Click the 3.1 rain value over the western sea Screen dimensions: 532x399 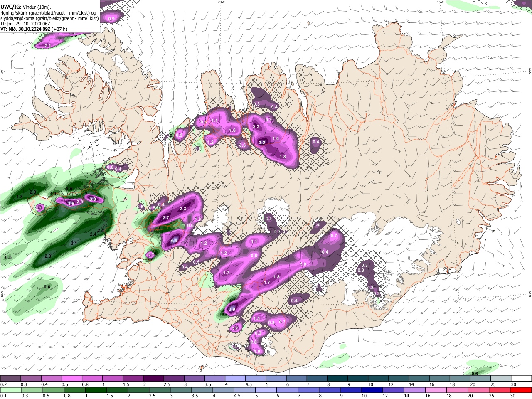[74, 243]
